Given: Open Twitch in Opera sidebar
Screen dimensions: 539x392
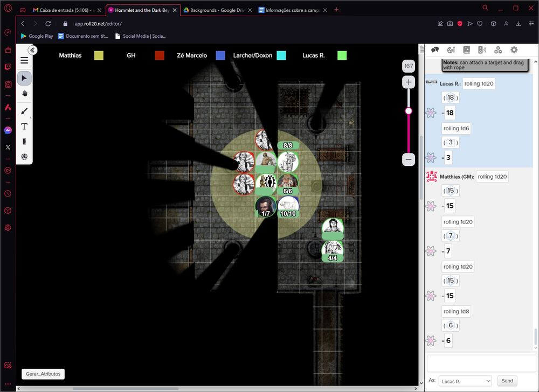Looking at the screenshot, I should click(x=8, y=67).
